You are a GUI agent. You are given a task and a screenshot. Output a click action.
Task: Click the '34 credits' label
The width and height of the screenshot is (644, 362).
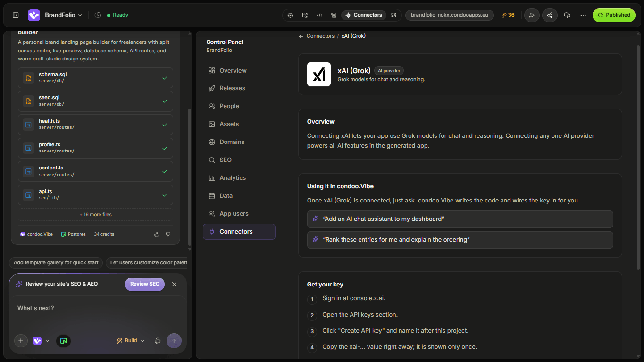[x=104, y=234]
